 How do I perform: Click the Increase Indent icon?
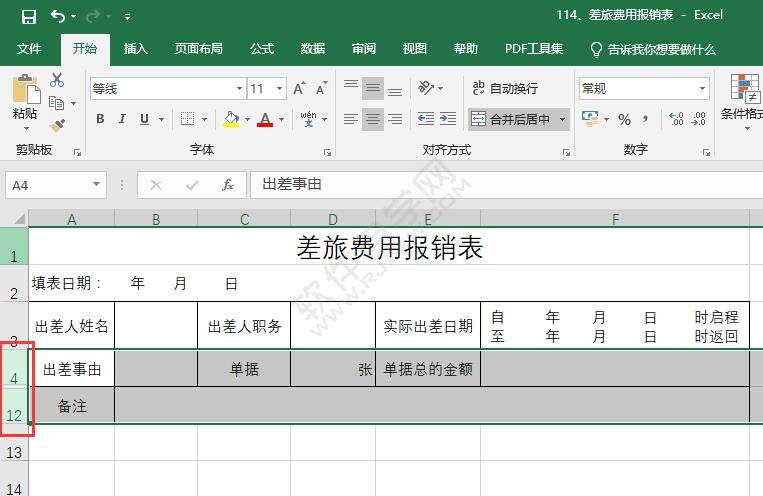point(448,119)
